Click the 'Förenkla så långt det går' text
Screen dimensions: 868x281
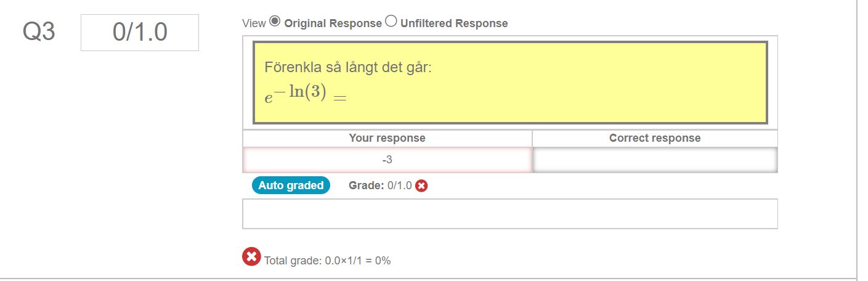[348, 67]
